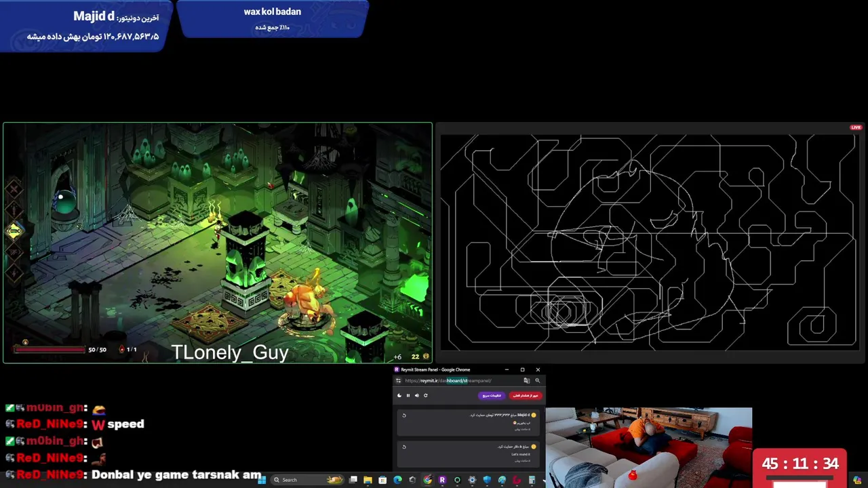This screenshot has width=868, height=488.
Task: Toggle dark mode moon icon in Reymit panel
Action: [x=399, y=395]
